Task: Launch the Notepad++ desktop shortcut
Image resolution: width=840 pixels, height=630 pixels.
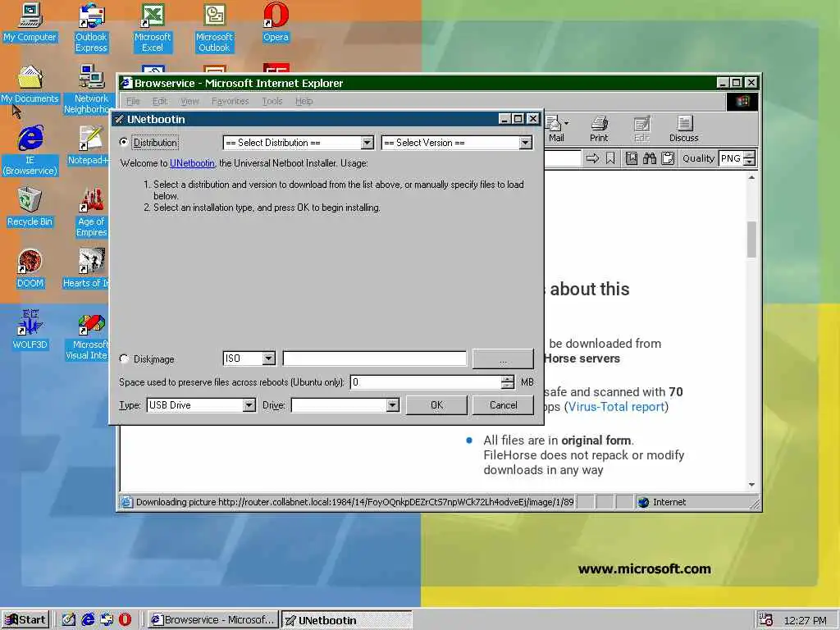Action: pos(89,146)
